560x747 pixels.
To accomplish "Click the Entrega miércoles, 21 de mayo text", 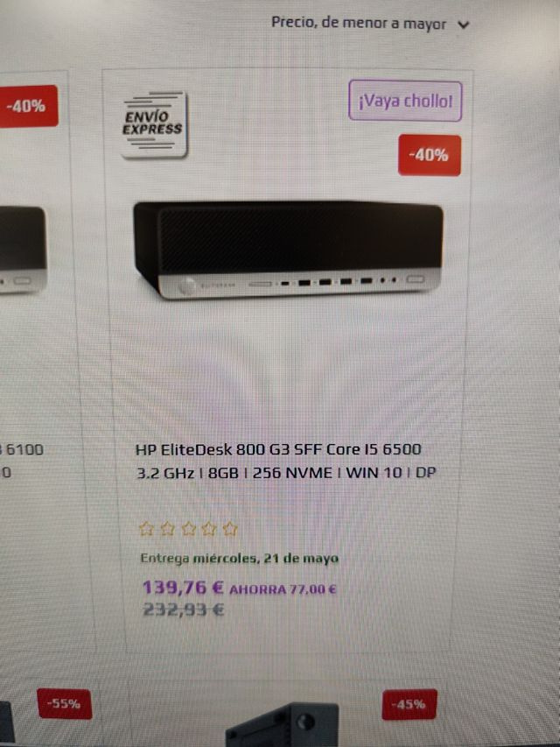I will [240, 559].
